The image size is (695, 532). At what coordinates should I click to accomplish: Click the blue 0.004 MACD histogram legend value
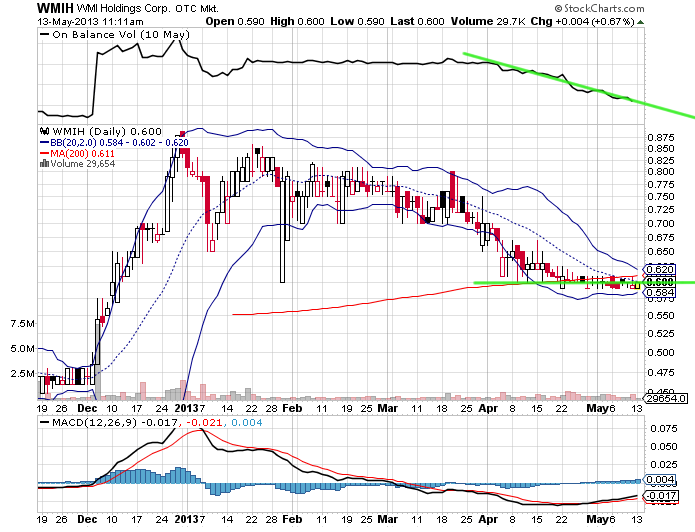click(x=247, y=422)
